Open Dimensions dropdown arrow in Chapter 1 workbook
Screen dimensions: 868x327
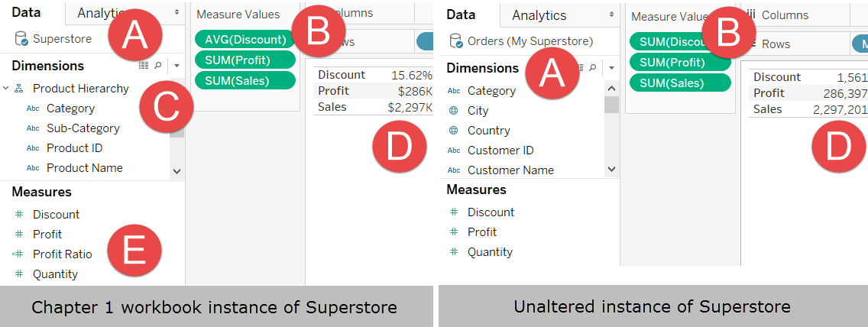tap(177, 65)
